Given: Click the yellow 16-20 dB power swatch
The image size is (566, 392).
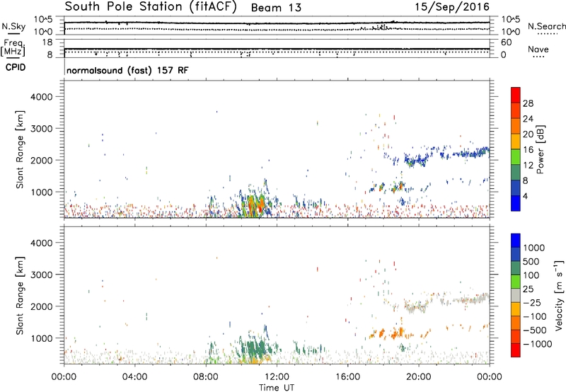Looking at the screenshot, I should 516,141.
